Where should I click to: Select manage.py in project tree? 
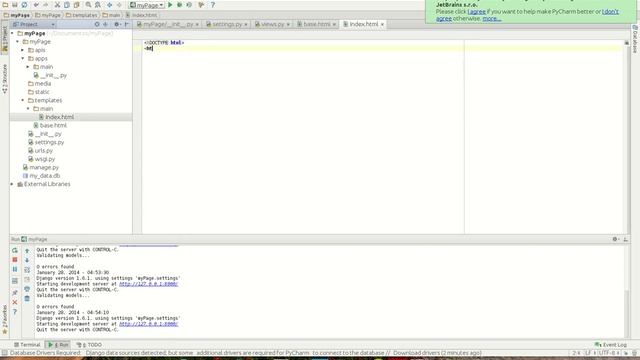[44, 167]
